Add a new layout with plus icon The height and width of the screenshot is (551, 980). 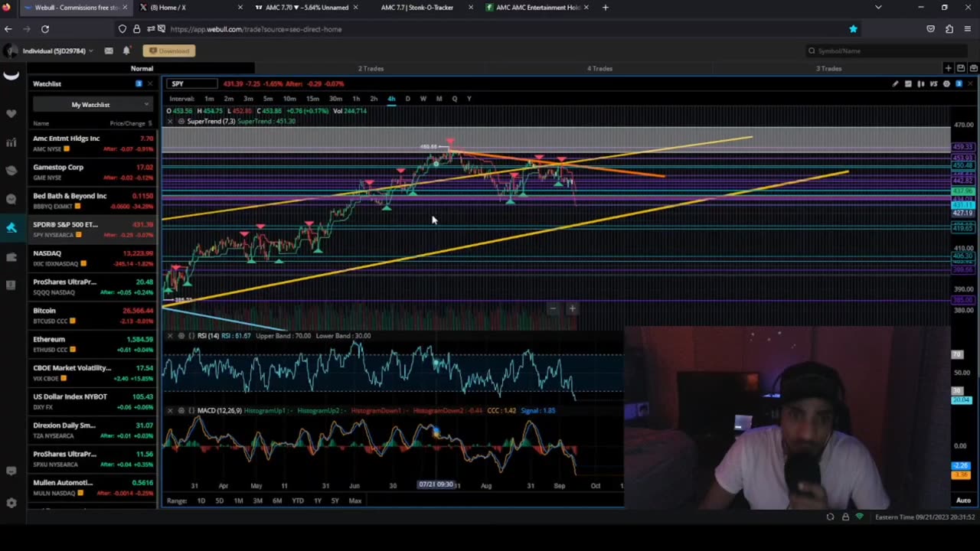coord(949,68)
